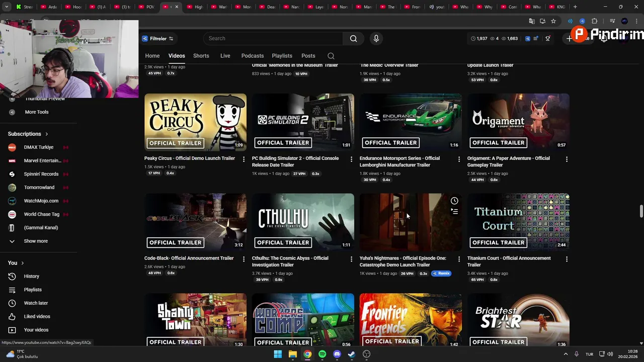This screenshot has height=362, width=644.
Task: Open options menu for Titanium Court video
Action: (x=567, y=259)
